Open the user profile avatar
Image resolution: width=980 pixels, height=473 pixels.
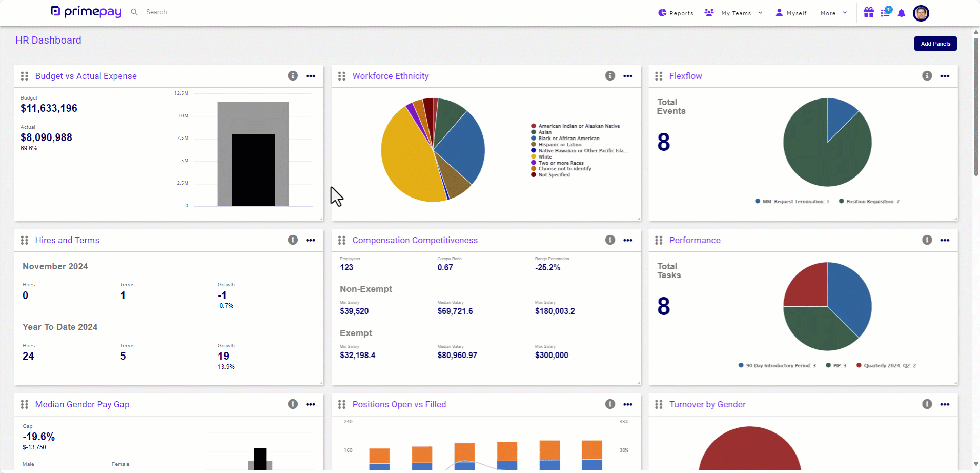(921, 13)
